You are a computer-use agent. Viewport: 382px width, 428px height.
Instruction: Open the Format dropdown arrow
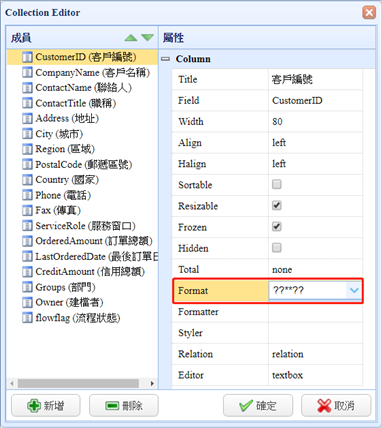coord(354,291)
